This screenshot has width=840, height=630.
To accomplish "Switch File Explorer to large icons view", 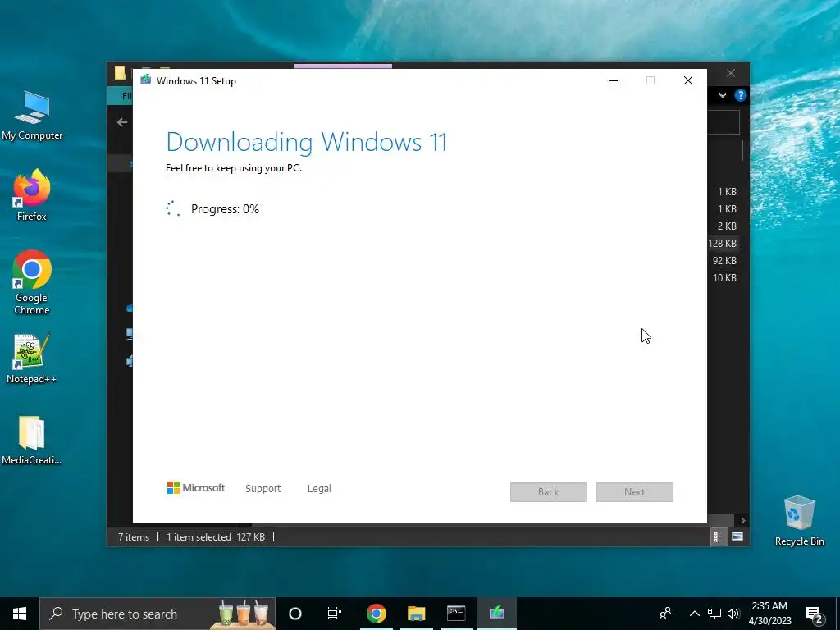I will coord(737,536).
